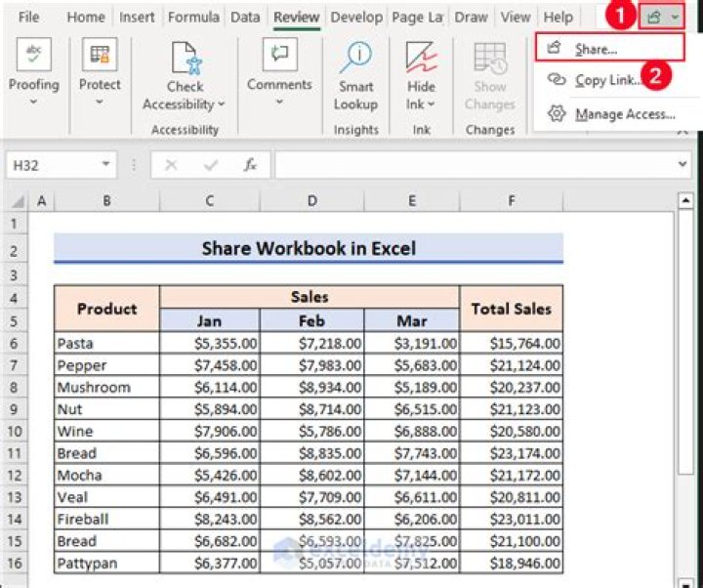Switch to the Draw tab
703x588 pixels.
click(471, 17)
